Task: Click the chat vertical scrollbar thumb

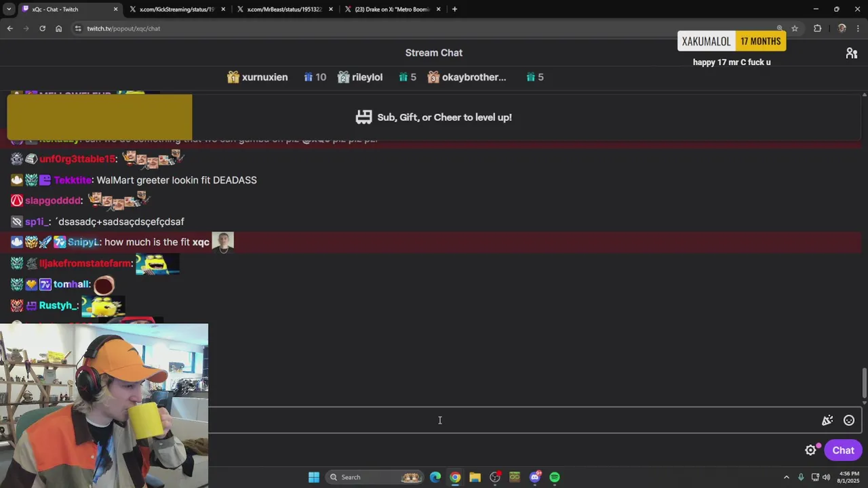Action: (x=864, y=383)
